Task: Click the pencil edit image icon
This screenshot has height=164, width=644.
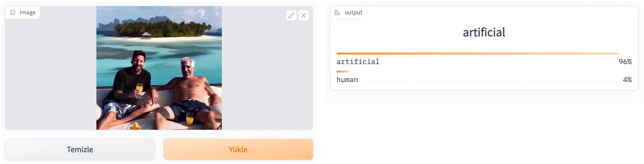Action: (x=291, y=15)
